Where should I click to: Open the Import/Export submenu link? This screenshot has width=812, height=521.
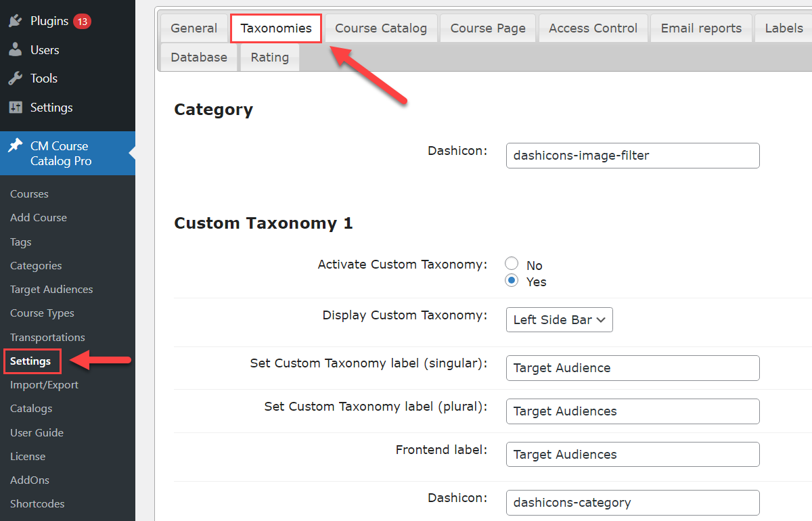[44, 385]
